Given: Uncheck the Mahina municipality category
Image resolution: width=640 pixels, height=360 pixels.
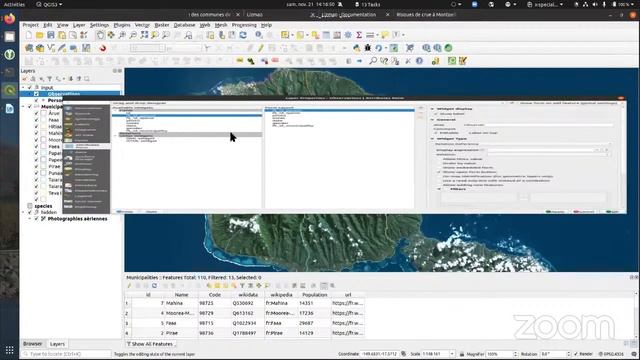Looking at the screenshot, I should click(36, 133).
